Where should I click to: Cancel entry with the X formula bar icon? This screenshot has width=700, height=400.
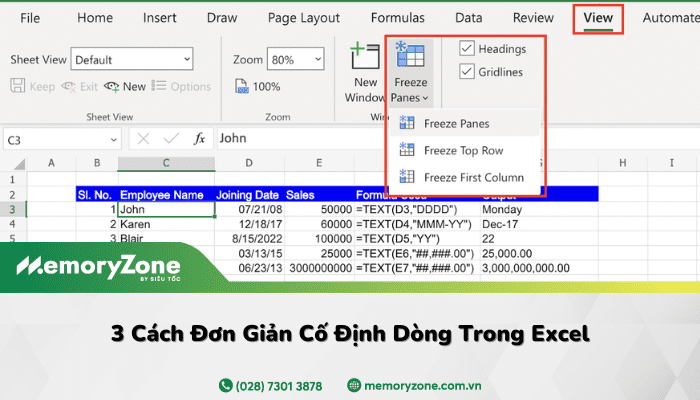pos(143,139)
